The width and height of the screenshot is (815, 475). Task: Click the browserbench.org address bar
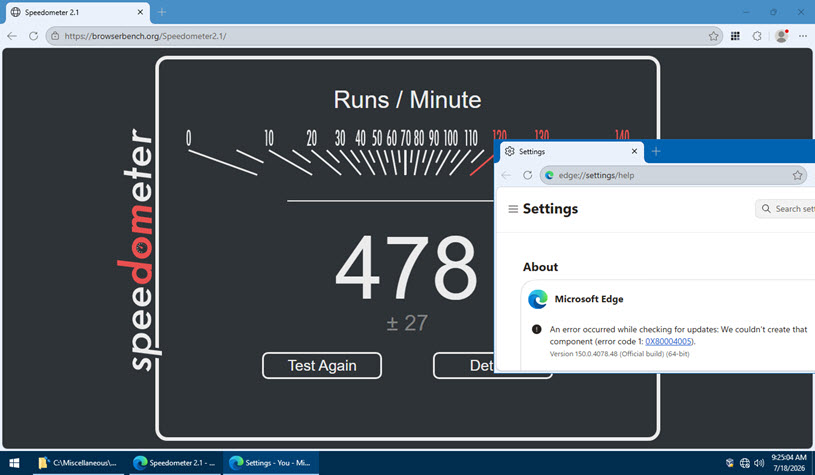pos(384,36)
